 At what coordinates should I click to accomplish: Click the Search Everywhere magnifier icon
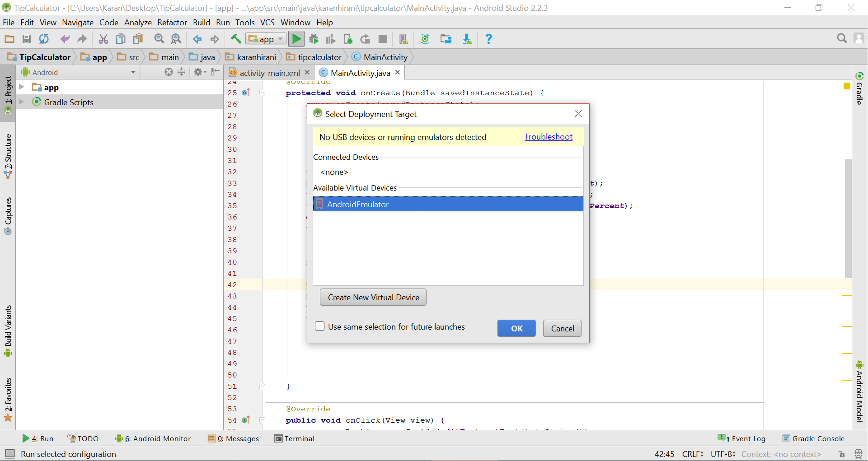pyautogui.click(x=842, y=39)
